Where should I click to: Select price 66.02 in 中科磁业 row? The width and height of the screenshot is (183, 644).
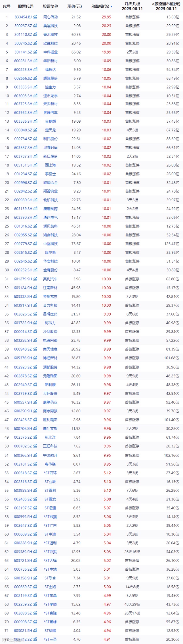click(x=76, y=52)
